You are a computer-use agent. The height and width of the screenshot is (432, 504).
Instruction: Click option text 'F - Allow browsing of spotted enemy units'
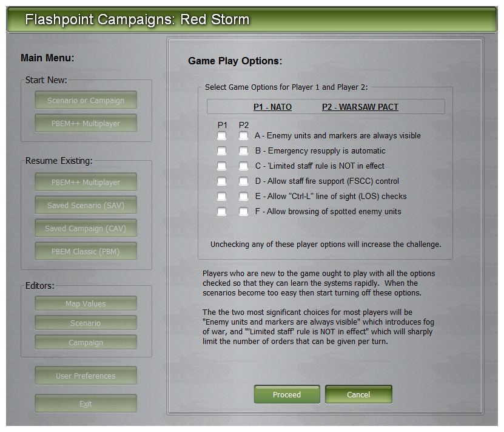(x=328, y=211)
